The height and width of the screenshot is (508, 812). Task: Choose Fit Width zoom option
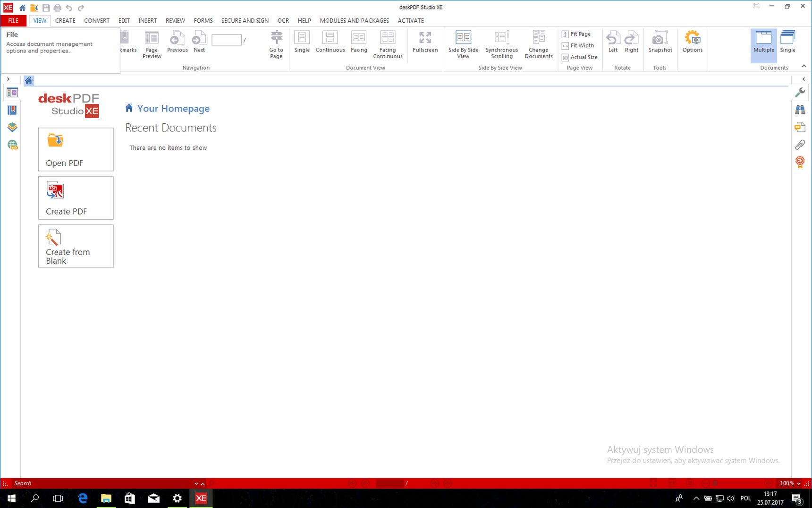tap(578, 46)
